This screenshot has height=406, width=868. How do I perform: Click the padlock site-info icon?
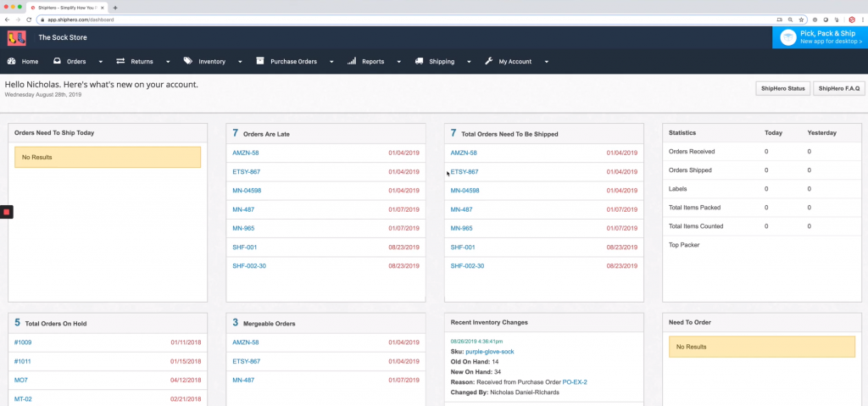tap(42, 19)
